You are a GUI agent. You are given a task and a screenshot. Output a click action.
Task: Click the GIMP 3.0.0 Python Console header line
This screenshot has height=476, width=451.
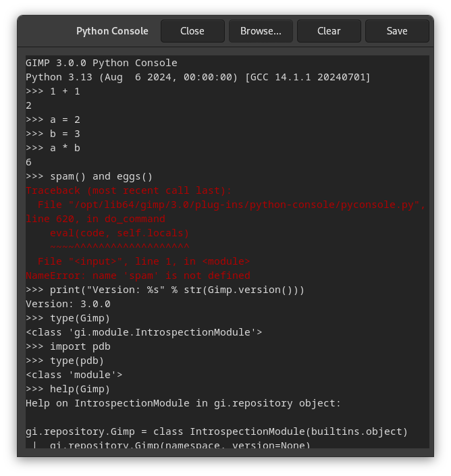click(101, 63)
